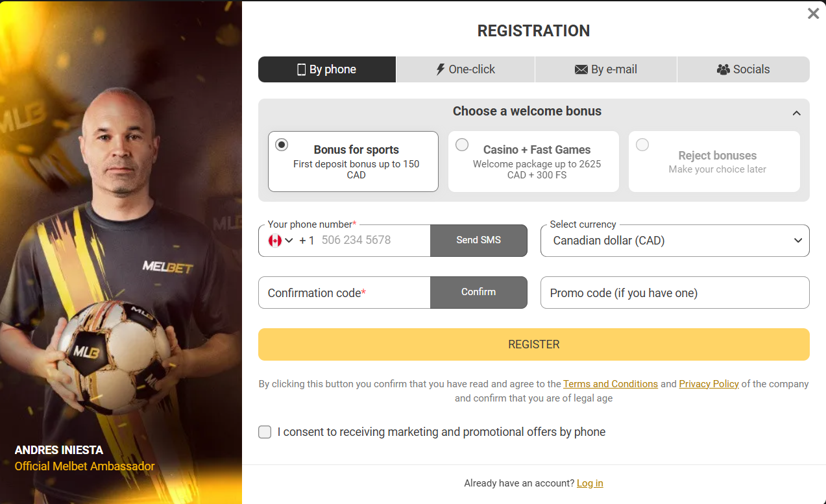Enable consent for marketing offers by phone
This screenshot has width=826, height=504.
pos(265,431)
